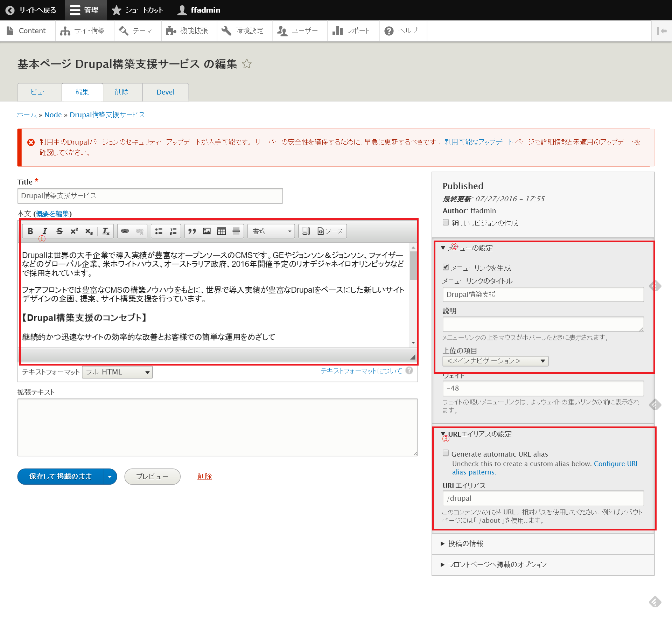
Task: Insert bulleted list
Action: click(x=159, y=231)
